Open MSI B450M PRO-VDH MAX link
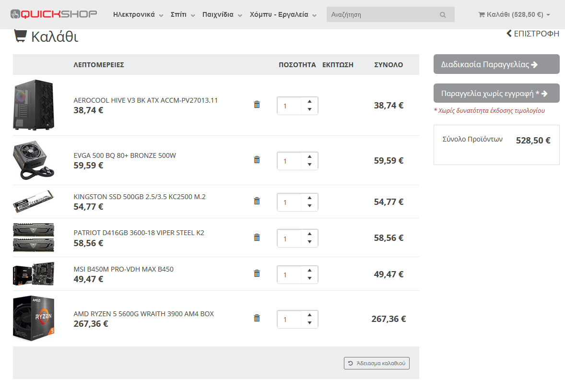 124,269
